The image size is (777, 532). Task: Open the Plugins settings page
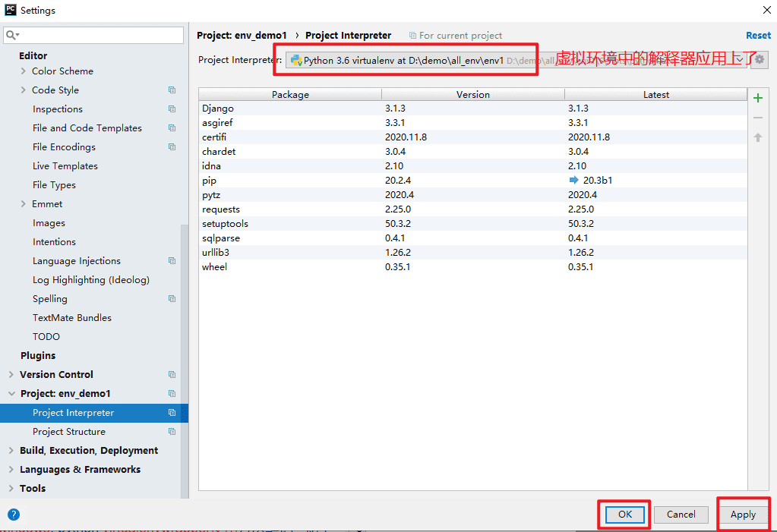[x=38, y=356]
